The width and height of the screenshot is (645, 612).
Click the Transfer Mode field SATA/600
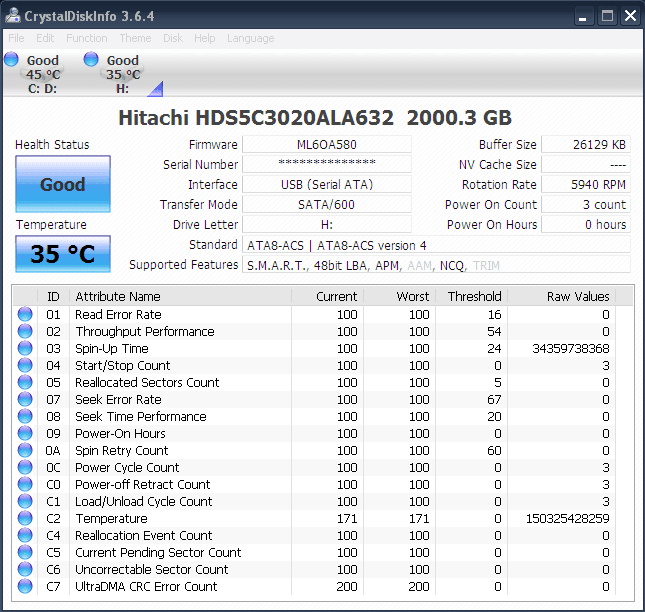pyautogui.click(x=327, y=204)
